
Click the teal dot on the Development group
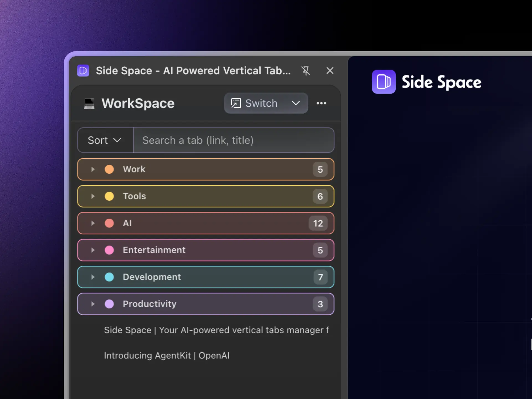(110, 277)
